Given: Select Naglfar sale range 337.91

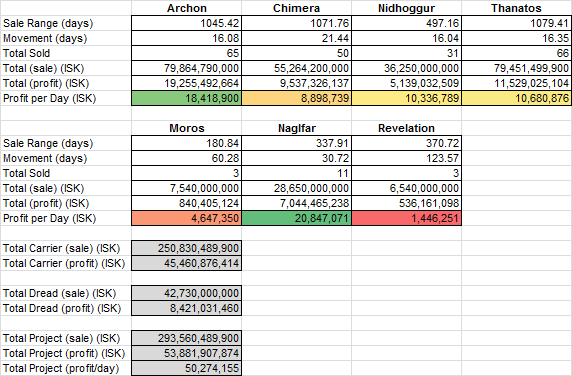Looking at the screenshot, I should (x=296, y=143).
